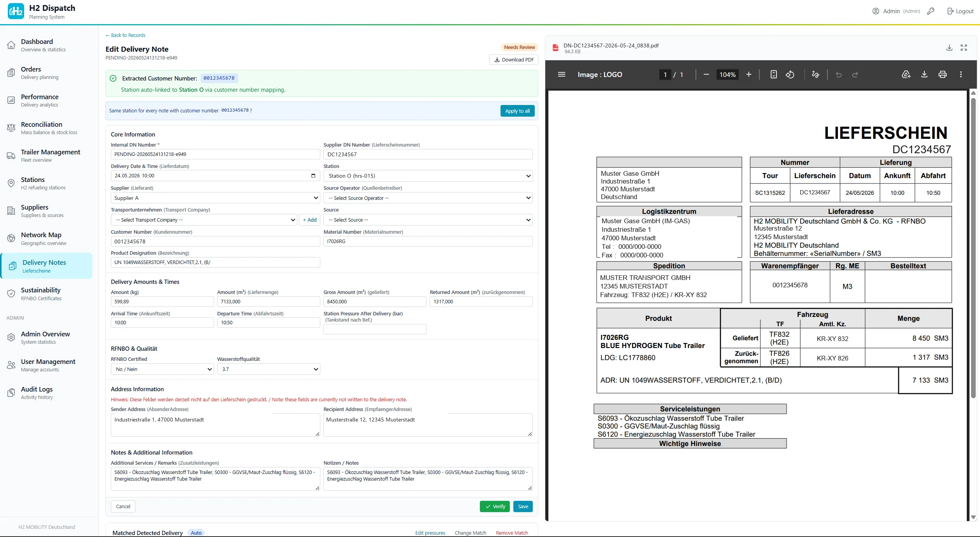Click Logout in the header
The width and height of the screenshot is (980, 537).
[960, 11]
